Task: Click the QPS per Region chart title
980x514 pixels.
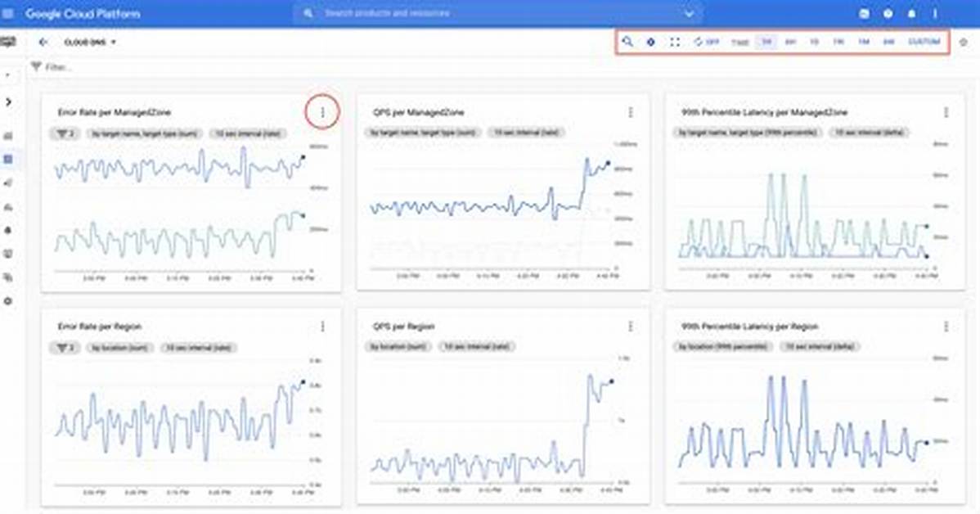Action: pos(404,327)
